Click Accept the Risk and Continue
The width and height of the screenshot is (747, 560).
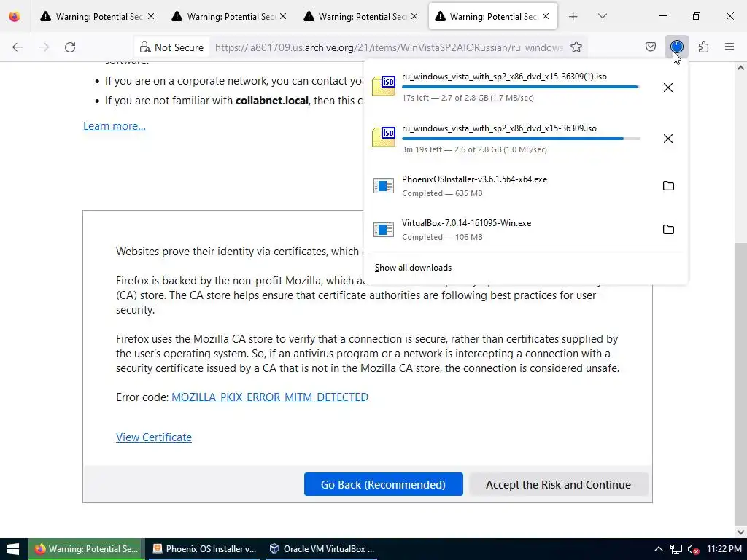click(x=558, y=484)
